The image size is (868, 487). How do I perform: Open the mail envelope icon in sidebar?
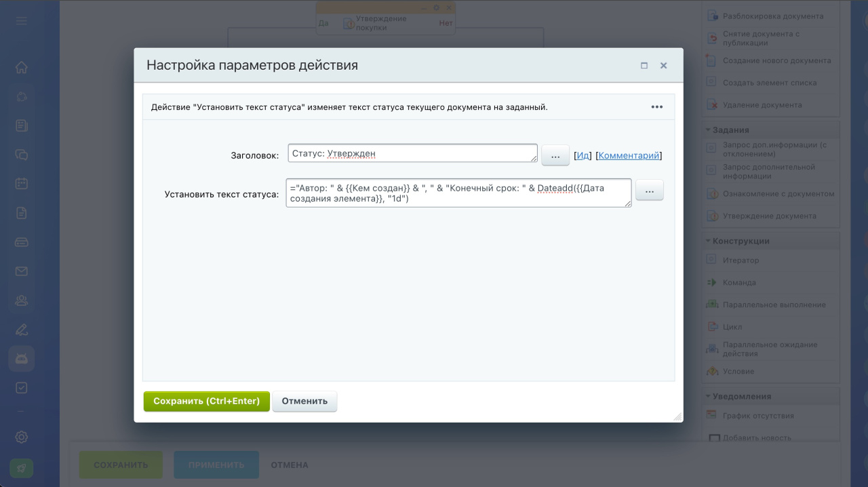pyautogui.click(x=22, y=271)
